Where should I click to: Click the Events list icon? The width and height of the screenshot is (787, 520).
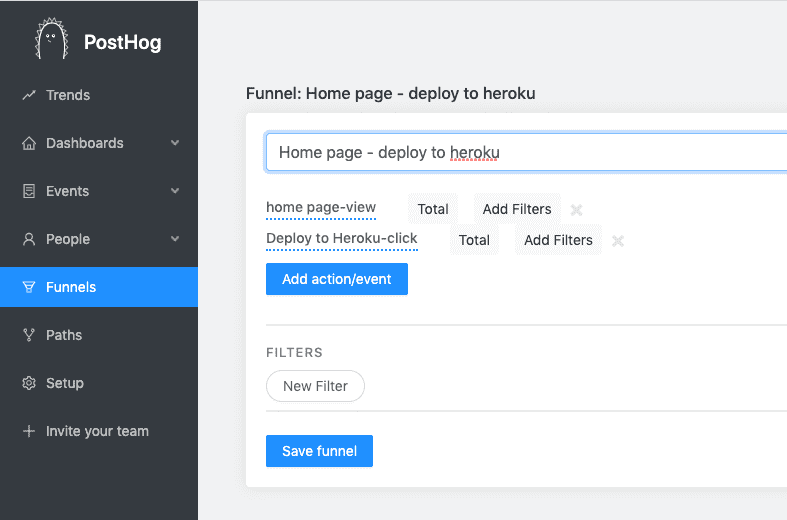coord(29,191)
